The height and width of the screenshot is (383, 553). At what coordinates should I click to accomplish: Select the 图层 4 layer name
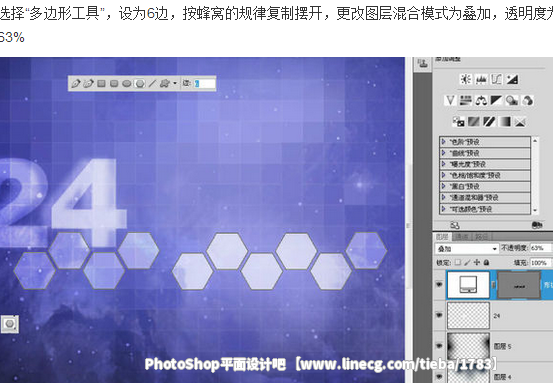[502, 377]
